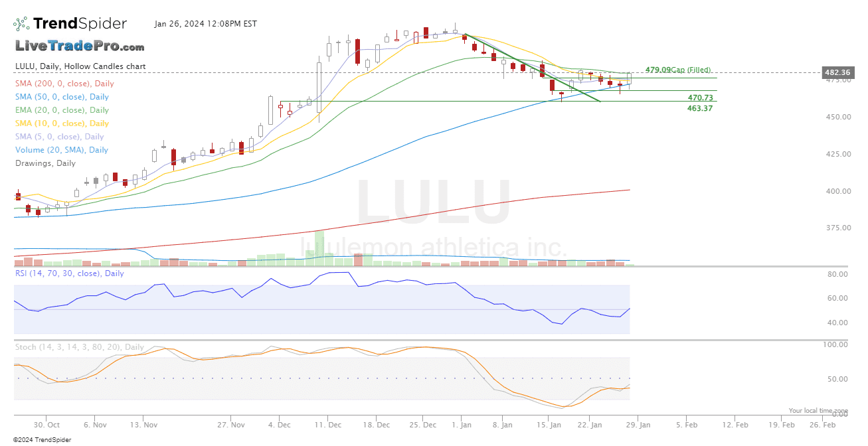
Task: Click the 1. Jan date on the time axis
Action: point(460,425)
